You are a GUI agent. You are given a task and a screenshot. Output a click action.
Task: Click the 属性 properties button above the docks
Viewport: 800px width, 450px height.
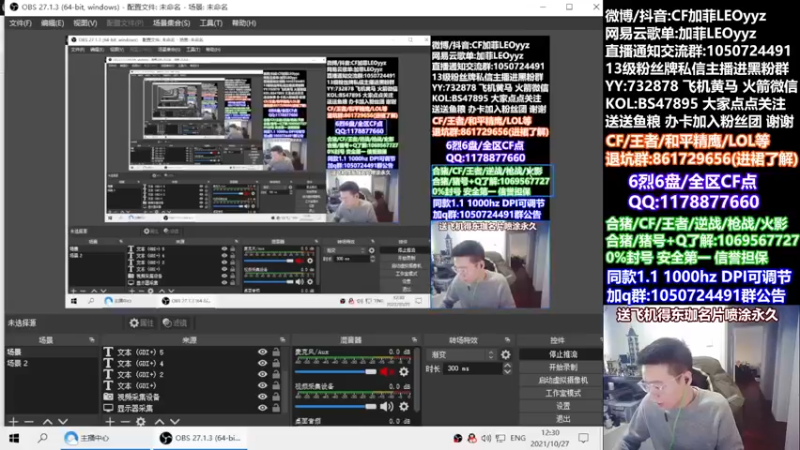(141, 323)
